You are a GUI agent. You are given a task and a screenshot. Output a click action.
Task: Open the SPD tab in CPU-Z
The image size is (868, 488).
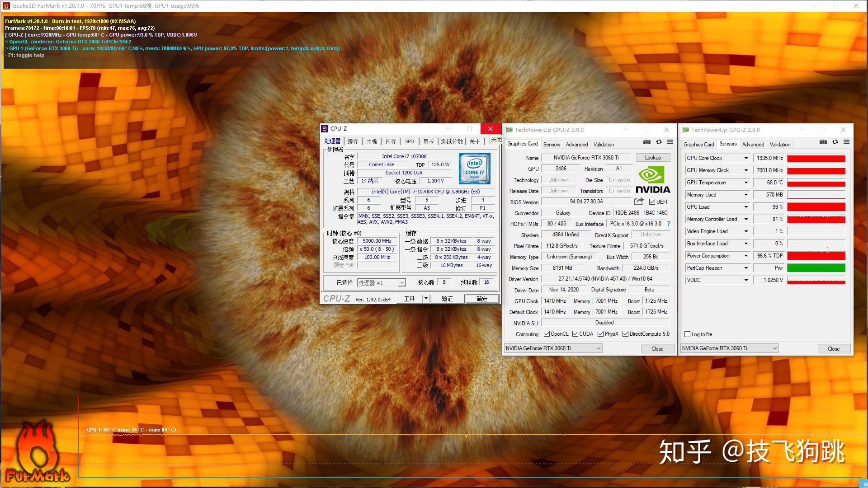pyautogui.click(x=409, y=141)
